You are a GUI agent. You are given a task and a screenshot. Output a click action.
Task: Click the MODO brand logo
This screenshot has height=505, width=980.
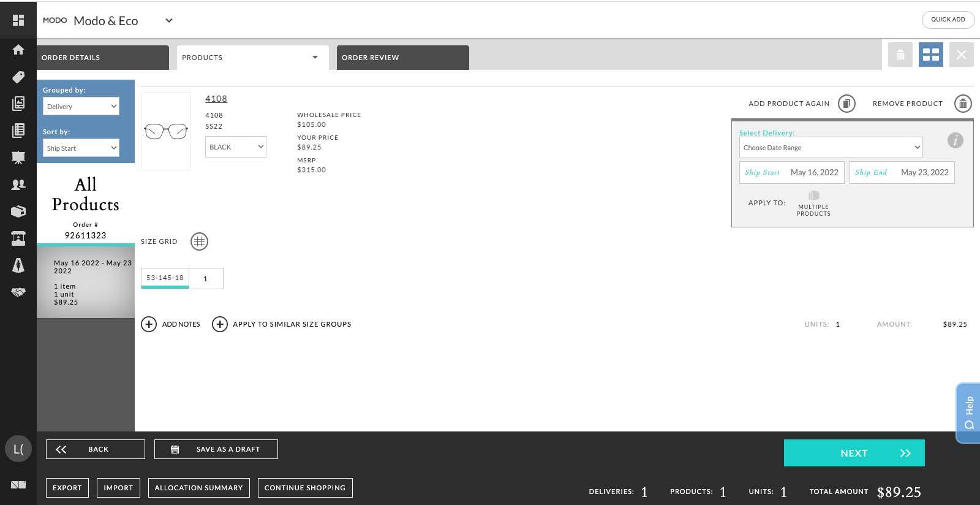click(x=55, y=20)
